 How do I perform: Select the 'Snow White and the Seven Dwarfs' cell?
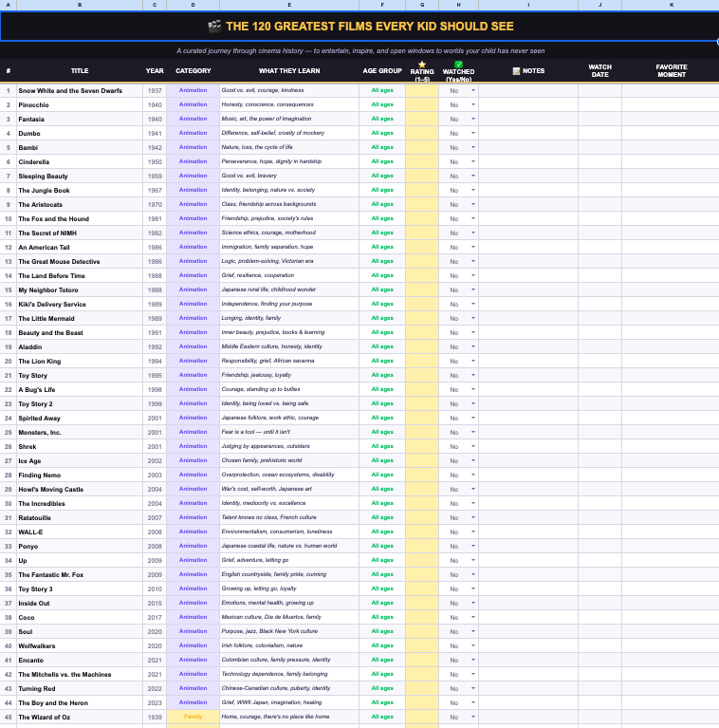coord(80,90)
